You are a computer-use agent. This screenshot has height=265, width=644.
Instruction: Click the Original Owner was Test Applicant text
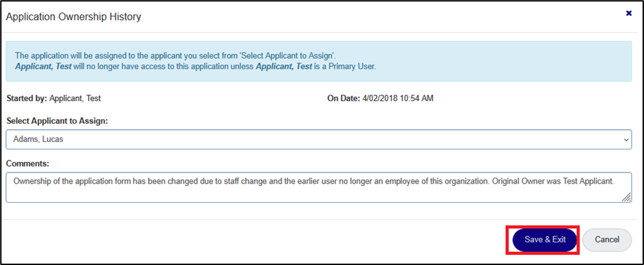[552, 180]
